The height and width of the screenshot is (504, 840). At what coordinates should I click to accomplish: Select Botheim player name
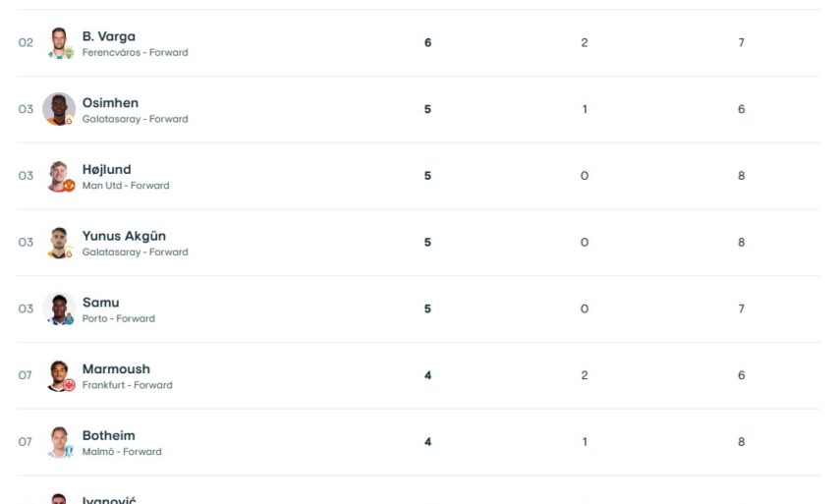(108, 435)
